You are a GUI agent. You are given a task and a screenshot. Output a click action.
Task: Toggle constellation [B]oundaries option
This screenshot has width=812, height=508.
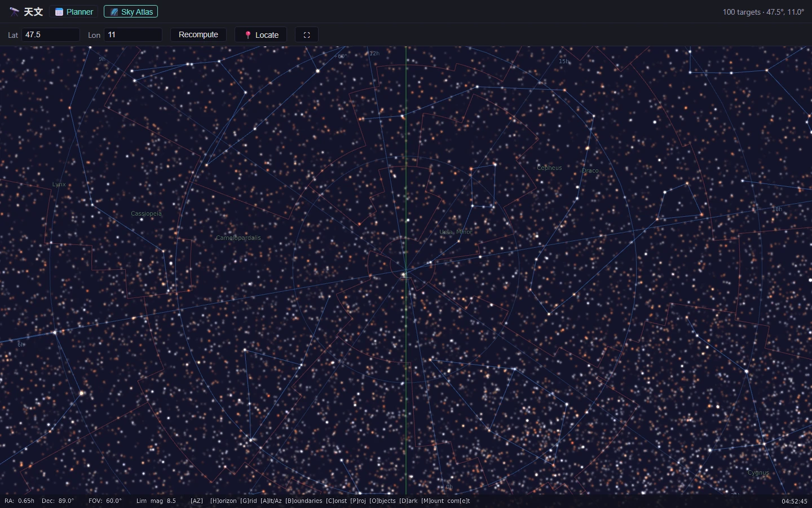tap(304, 501)
